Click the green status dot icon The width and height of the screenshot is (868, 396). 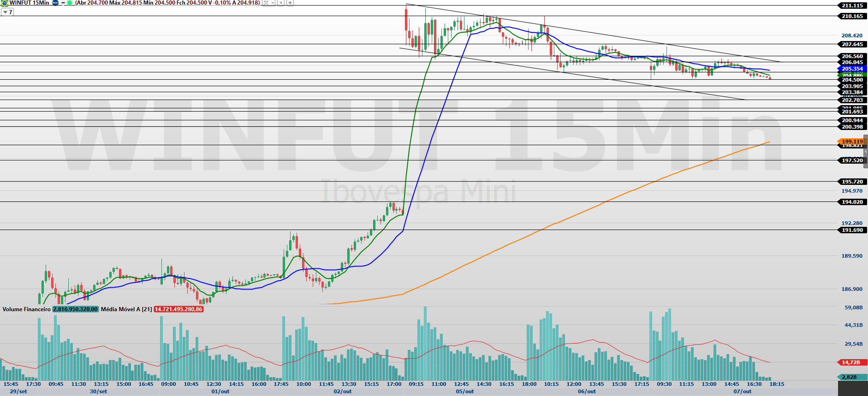[70, 3]
